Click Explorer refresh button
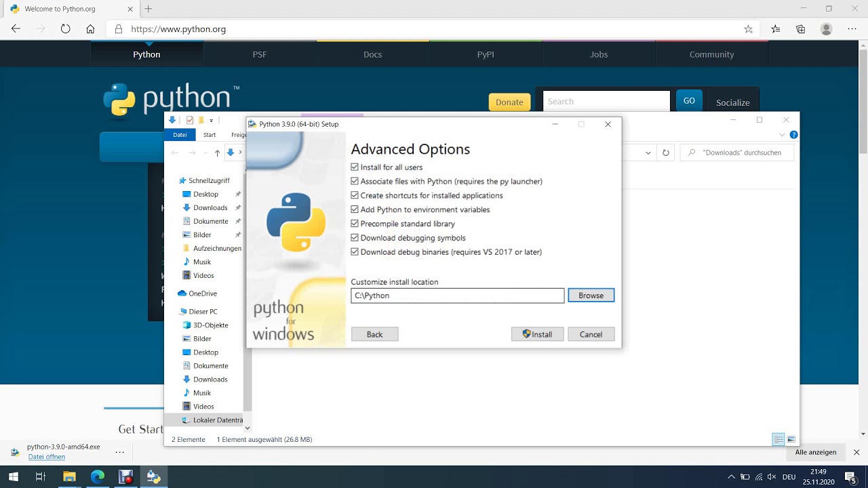 (x=666, y=153)
